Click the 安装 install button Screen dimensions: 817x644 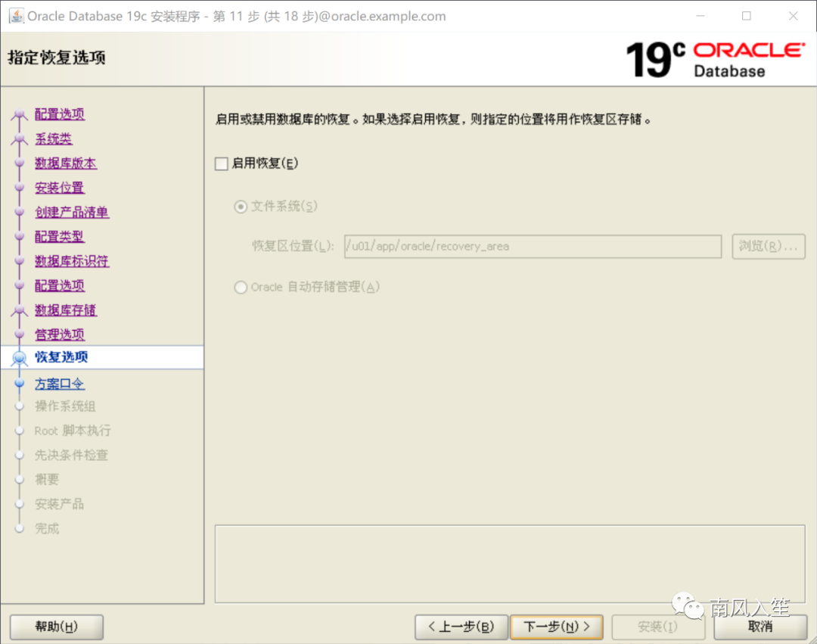(x=657, y=627)
